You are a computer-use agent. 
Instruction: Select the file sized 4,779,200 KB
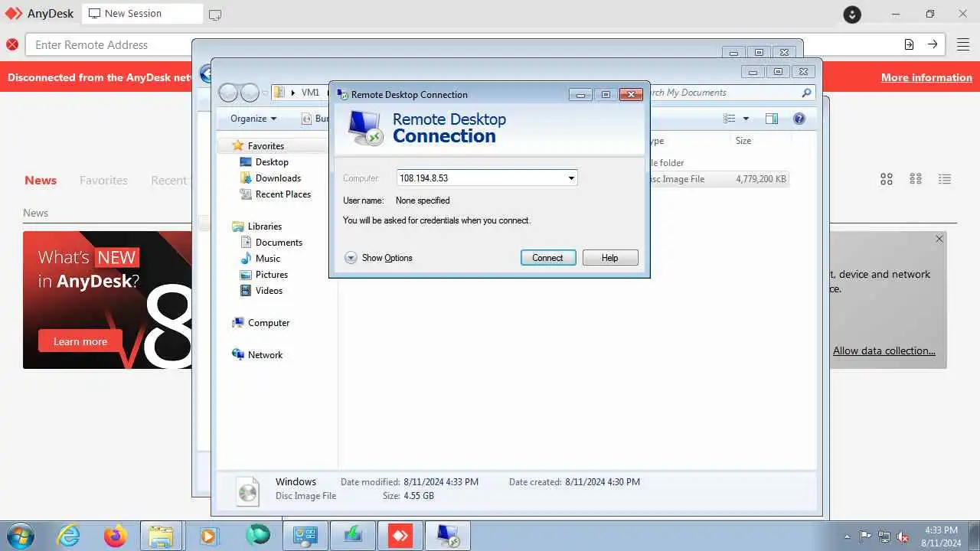(x=761, y=179)
